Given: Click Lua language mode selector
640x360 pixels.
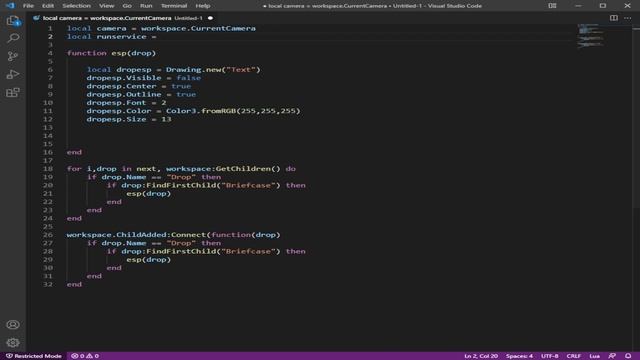Looking at the screenshot, I should pos(594,356).
